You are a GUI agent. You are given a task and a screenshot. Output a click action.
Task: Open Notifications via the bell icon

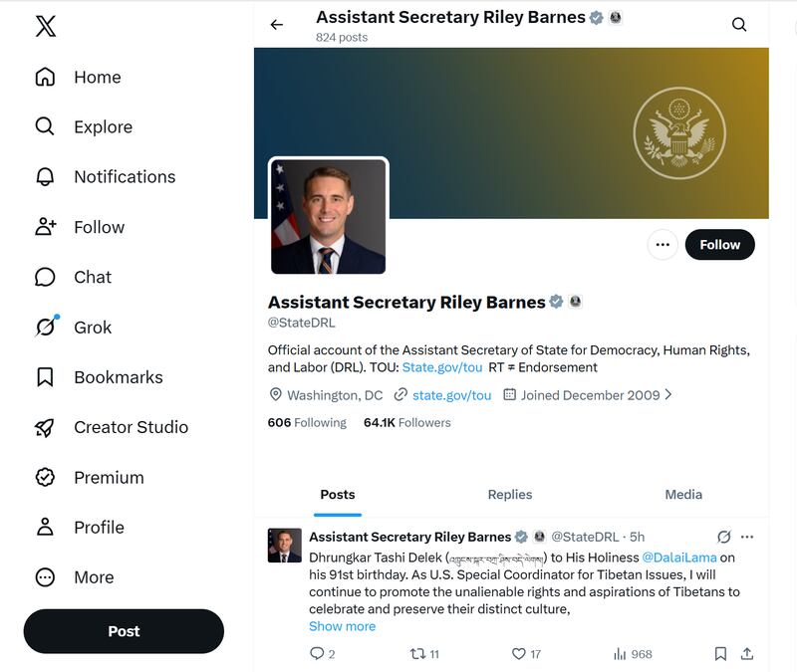click(45, 177)
